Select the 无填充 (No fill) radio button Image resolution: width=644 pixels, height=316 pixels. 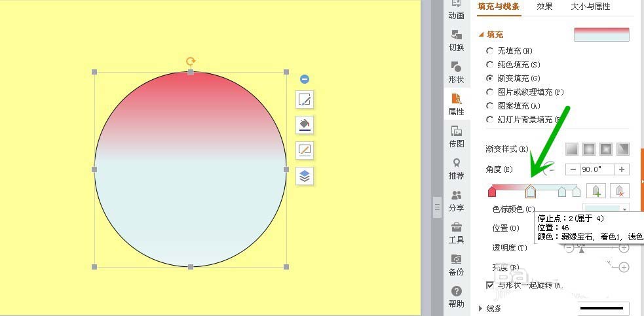pyautogui.click(x=489, y=51)
